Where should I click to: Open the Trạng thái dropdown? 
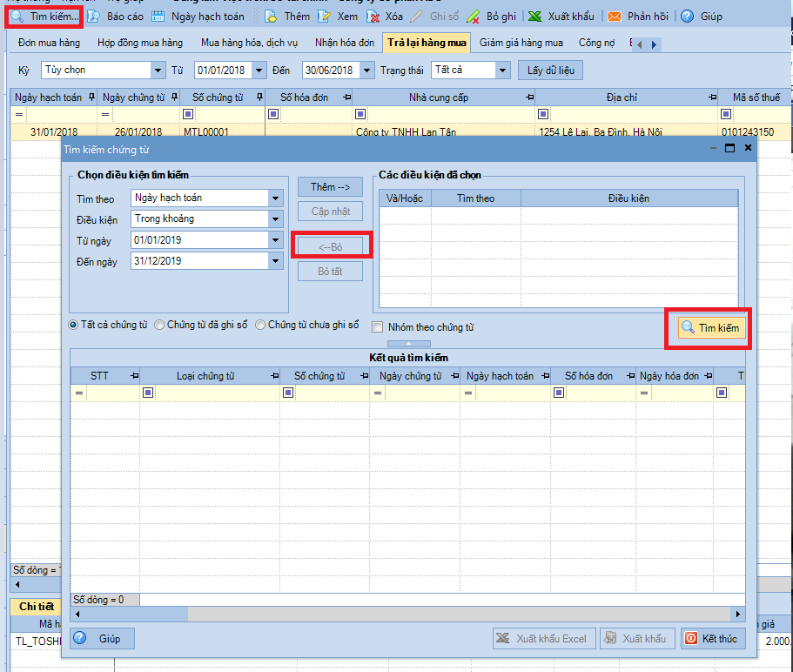502,71
